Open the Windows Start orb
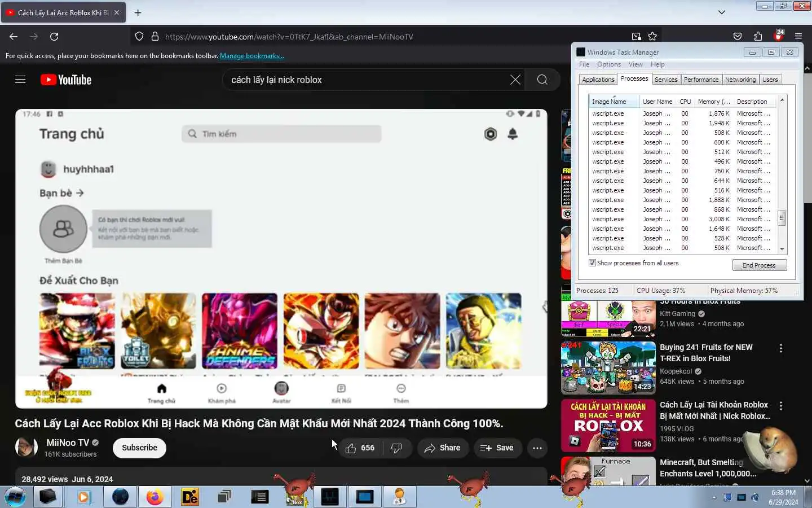 (x=15, y=497)
